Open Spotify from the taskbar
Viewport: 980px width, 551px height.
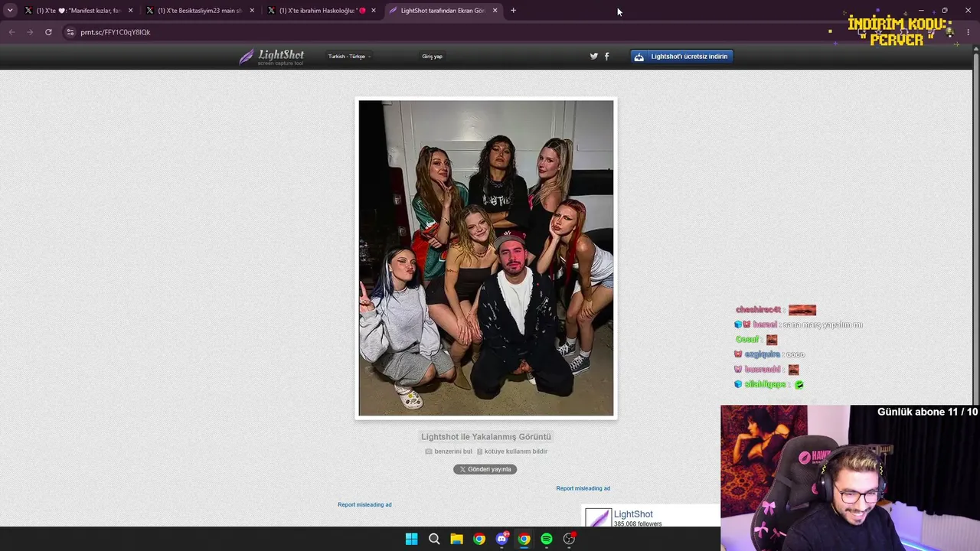point(547,539)
